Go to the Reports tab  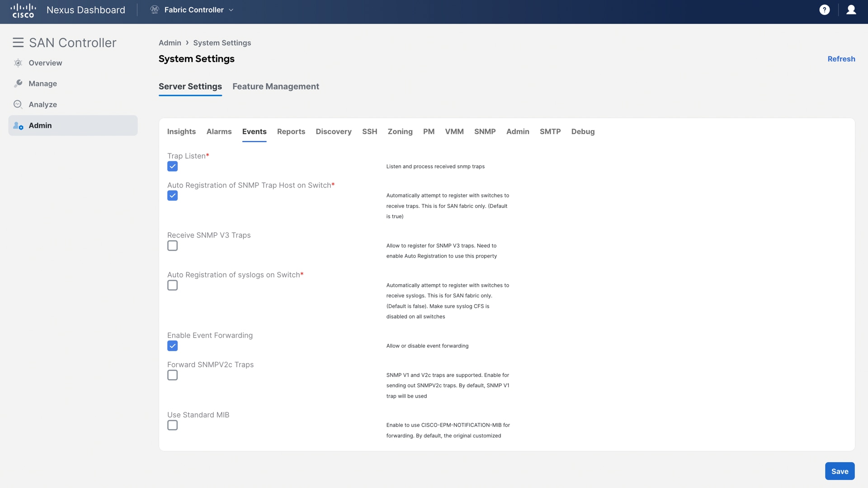click(291, 131)
